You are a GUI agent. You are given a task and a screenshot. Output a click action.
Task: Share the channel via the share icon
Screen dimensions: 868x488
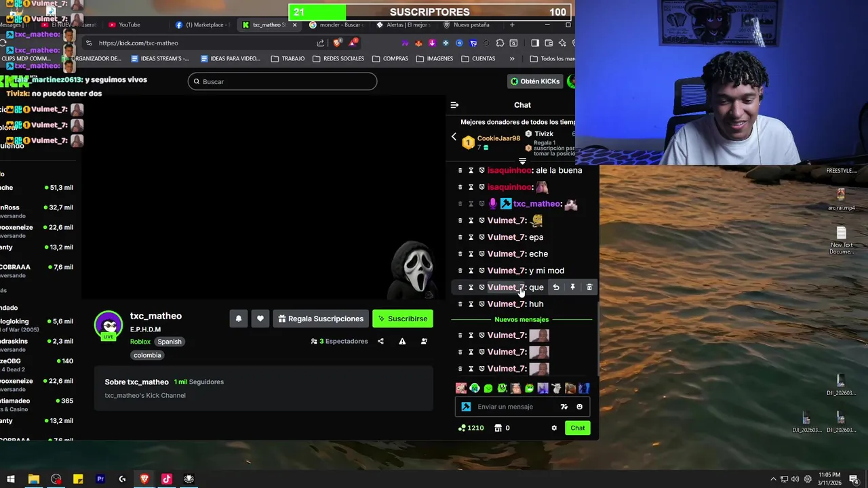380,342
